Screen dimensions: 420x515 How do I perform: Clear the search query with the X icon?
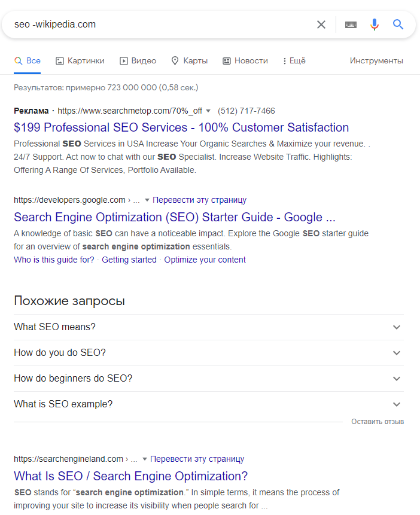pyautogui.click(x=321, y=25)
